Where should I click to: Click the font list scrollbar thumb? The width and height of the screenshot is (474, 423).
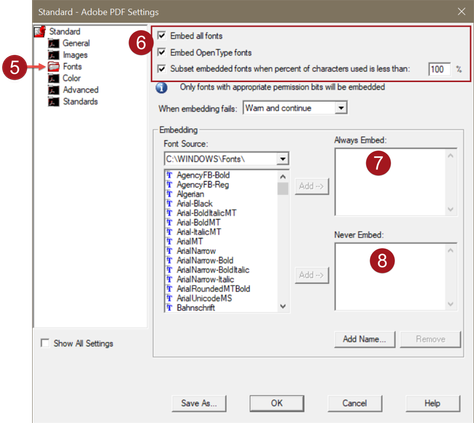(x=283, y=188)
